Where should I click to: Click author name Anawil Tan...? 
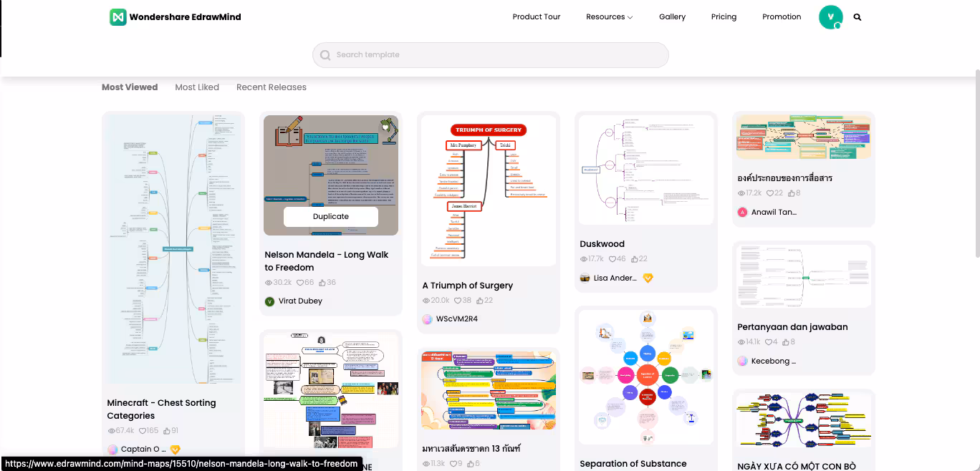tap(774, 212)
